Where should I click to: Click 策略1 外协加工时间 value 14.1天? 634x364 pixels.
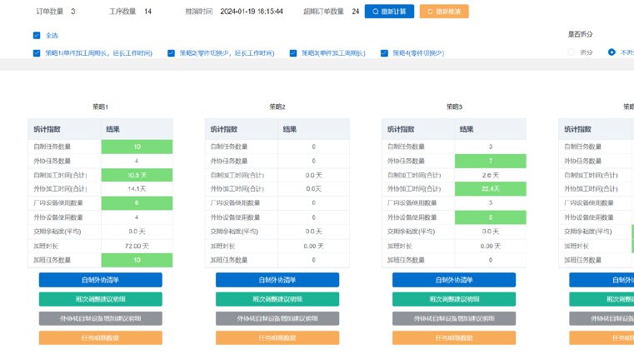[137, 189]
